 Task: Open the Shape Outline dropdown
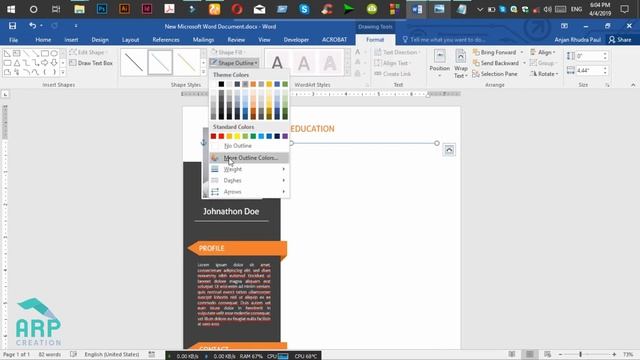(x=234, y=63)
